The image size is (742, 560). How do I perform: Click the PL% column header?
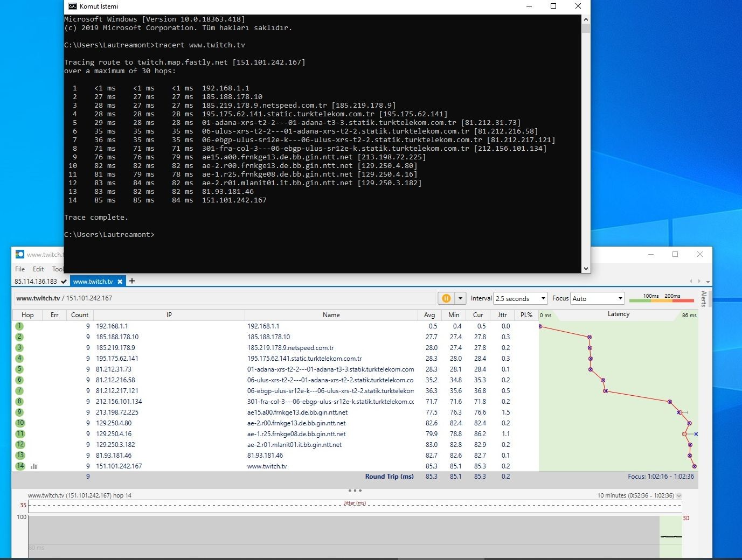526,315
